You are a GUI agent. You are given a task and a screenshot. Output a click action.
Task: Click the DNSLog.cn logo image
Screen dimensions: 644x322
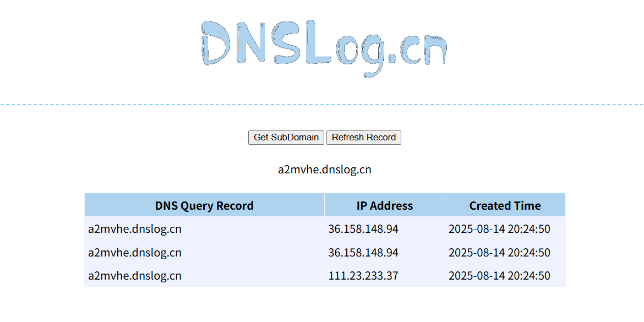click(x=324, y=49)
